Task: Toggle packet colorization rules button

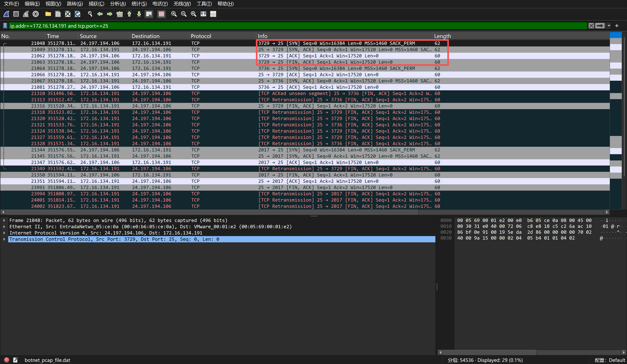Action: pyautogui.click(x=161, y=14)
